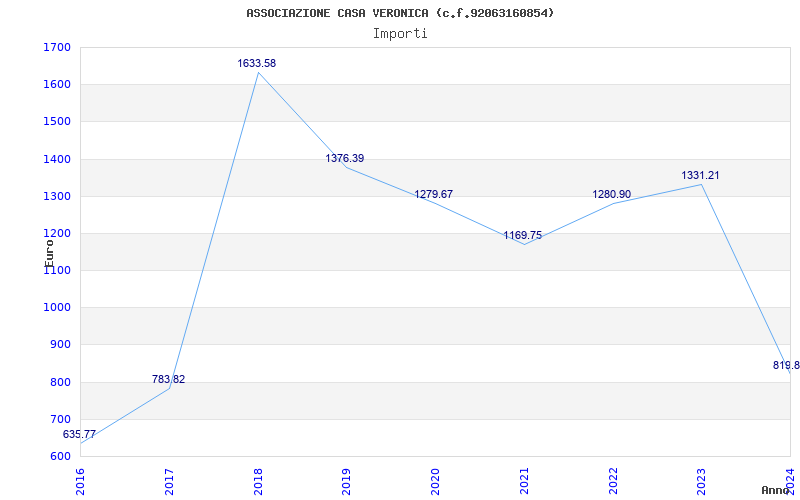Click the 1300 y-axis tick label

point(57,196)
